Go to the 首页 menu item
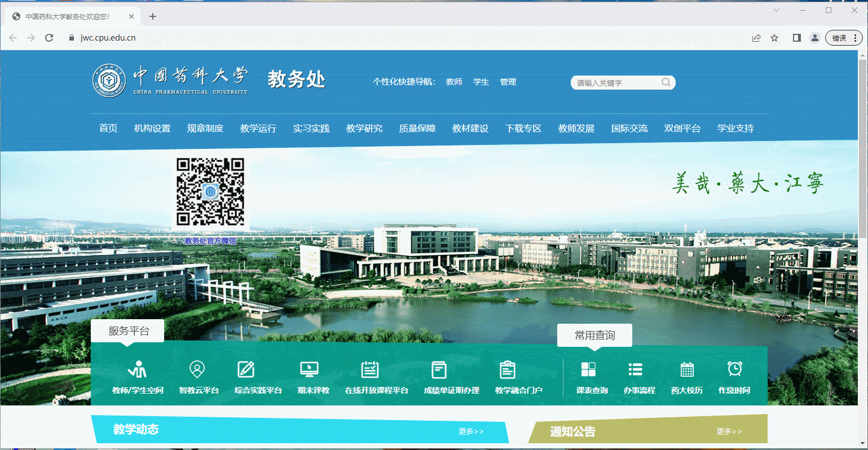868x450 pixels. (108, 129)
